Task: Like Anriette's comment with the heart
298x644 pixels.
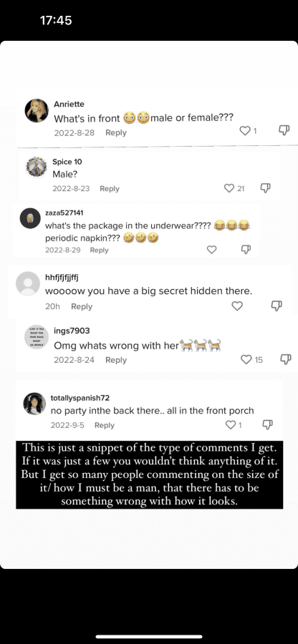Action: point(245,131)
